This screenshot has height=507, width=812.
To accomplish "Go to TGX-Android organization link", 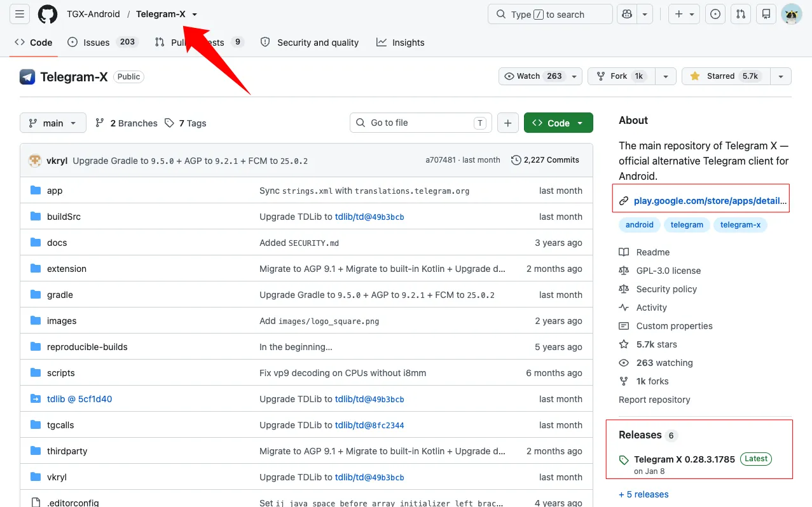I will [93, 14].
